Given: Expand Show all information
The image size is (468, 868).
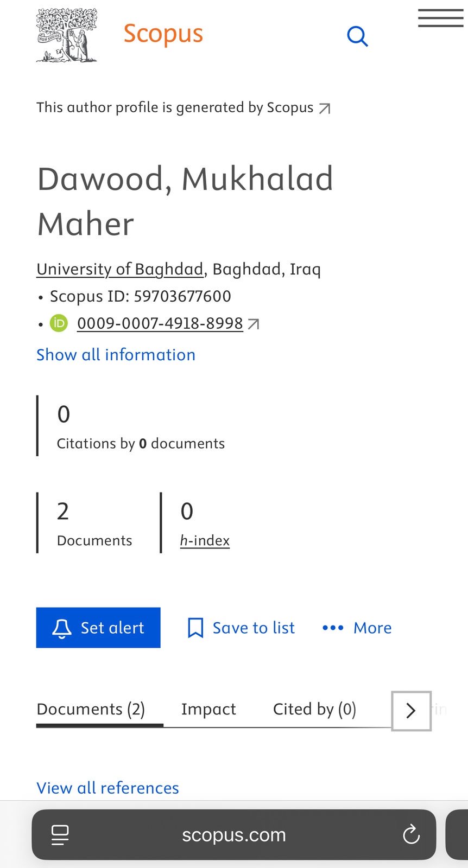Looking at the screenshot, I should click(116, 355).
